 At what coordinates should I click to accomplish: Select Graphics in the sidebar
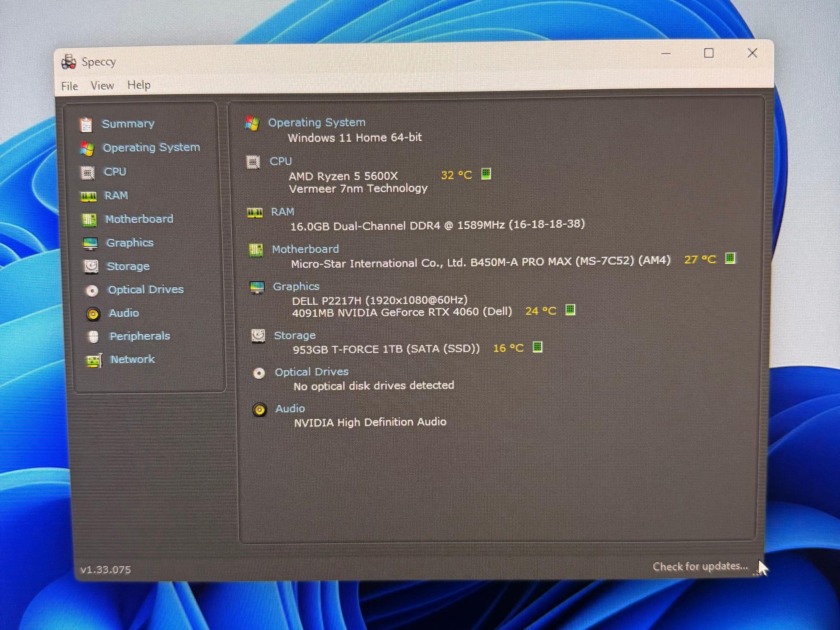(x=130, y=243)
